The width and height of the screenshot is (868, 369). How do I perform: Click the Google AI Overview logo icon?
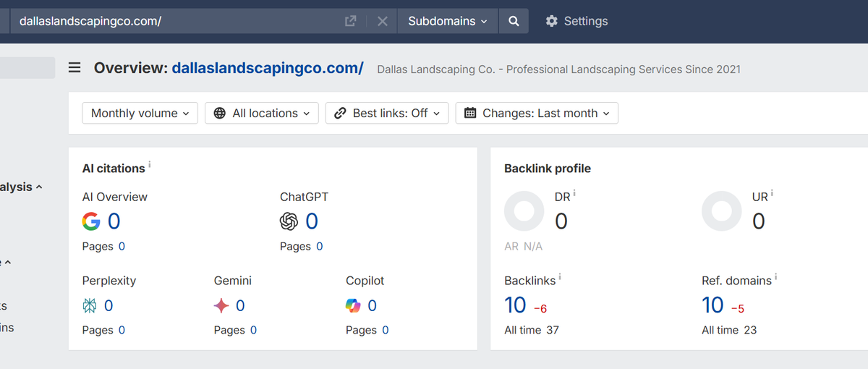(91, 221)
